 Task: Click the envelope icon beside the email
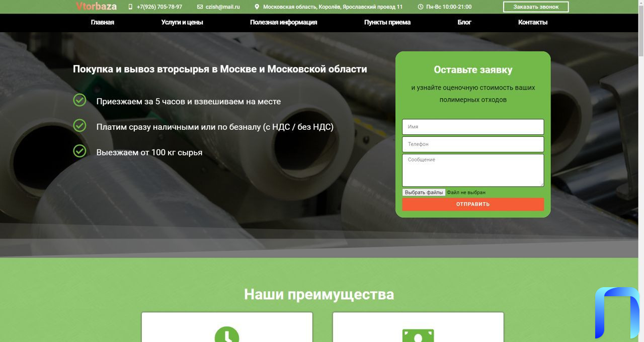200,7
